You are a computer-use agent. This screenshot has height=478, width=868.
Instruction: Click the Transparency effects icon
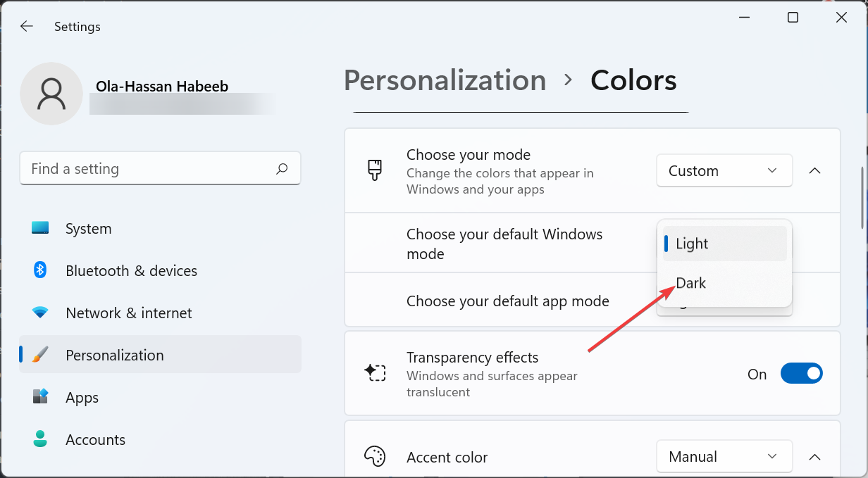[x=376, y=373]
